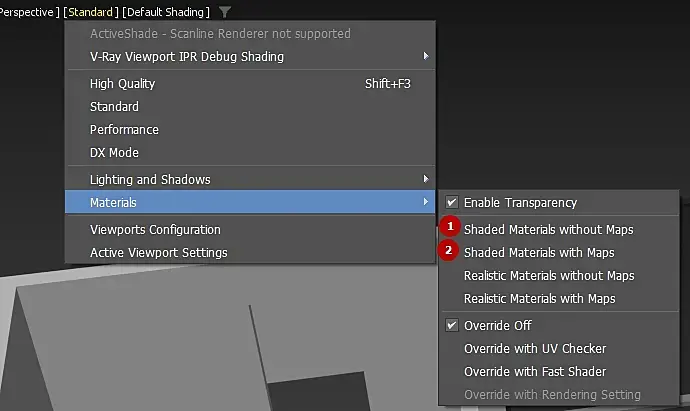This screenshot has width=690, height=411.
Task: Click the [Standard] viewport label
Action: tap(90, 12)
